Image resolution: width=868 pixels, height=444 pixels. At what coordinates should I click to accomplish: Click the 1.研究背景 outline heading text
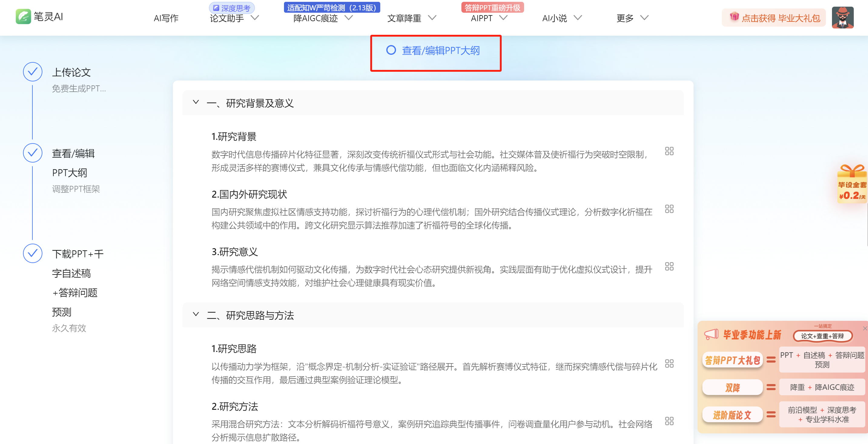click(x=234, y=137)
